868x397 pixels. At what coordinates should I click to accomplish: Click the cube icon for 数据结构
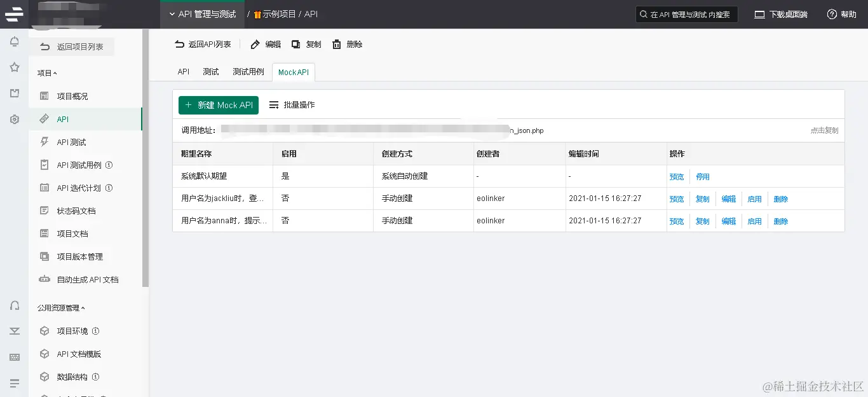point(44,377)
